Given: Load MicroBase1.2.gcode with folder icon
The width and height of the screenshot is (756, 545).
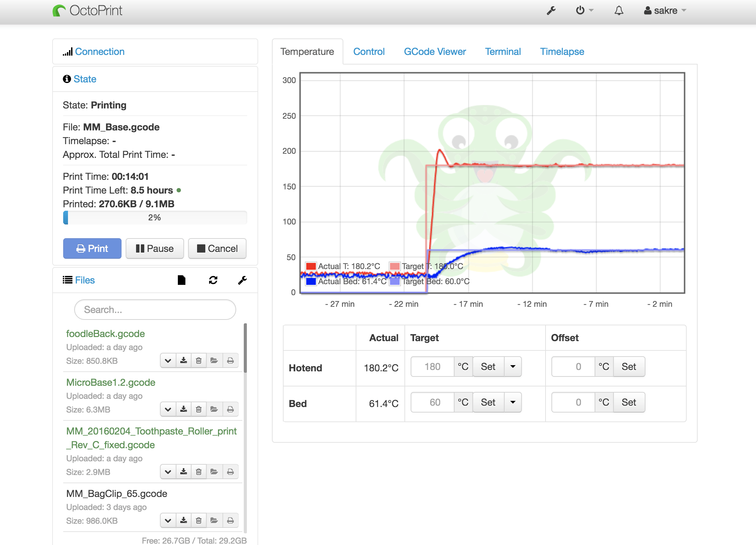Looking at the screenshot, I should [214, 409].
